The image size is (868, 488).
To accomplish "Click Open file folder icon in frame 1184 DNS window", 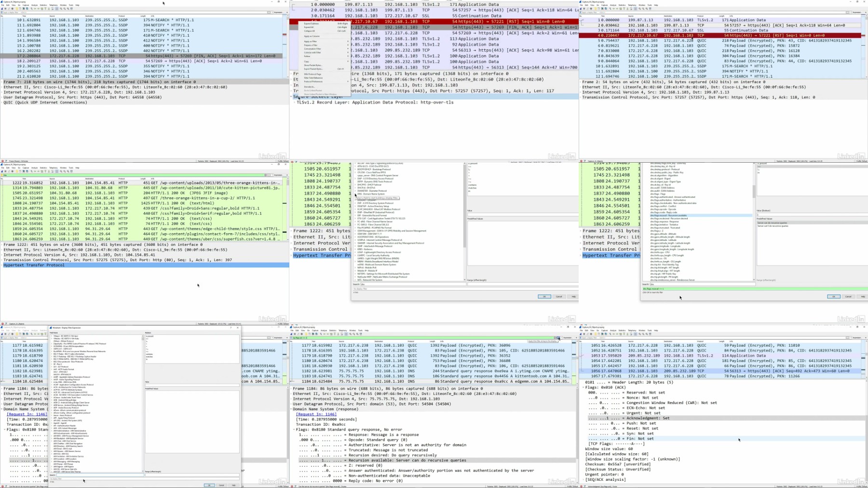I will (306, 334).
